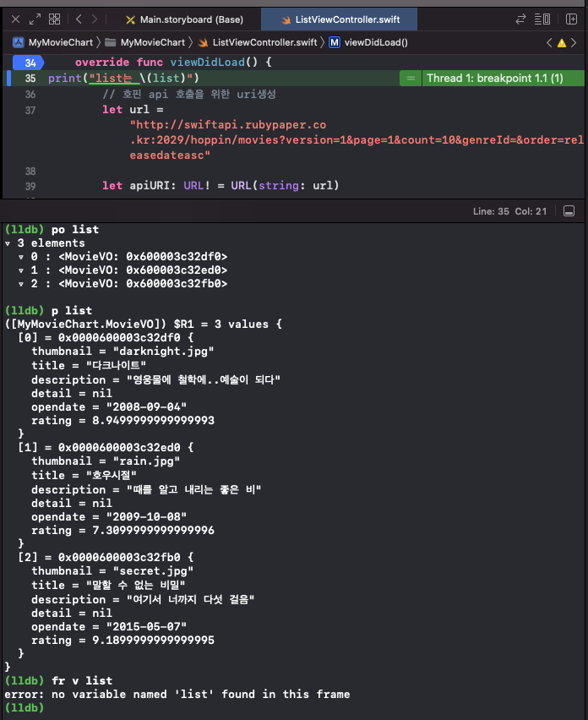Collapse element 2 MovieVO disclosure triangle
Screen dimensions: 588x720
pyautogui.click(x=20, y=284)
